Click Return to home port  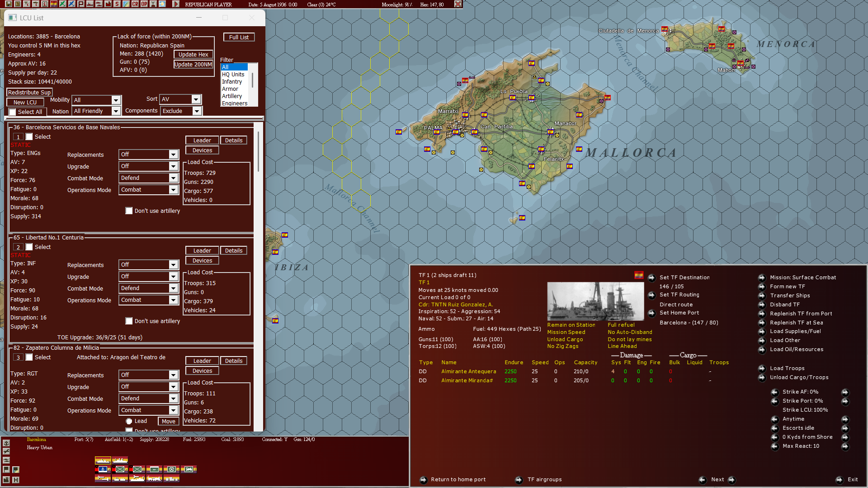click(458, 479)
